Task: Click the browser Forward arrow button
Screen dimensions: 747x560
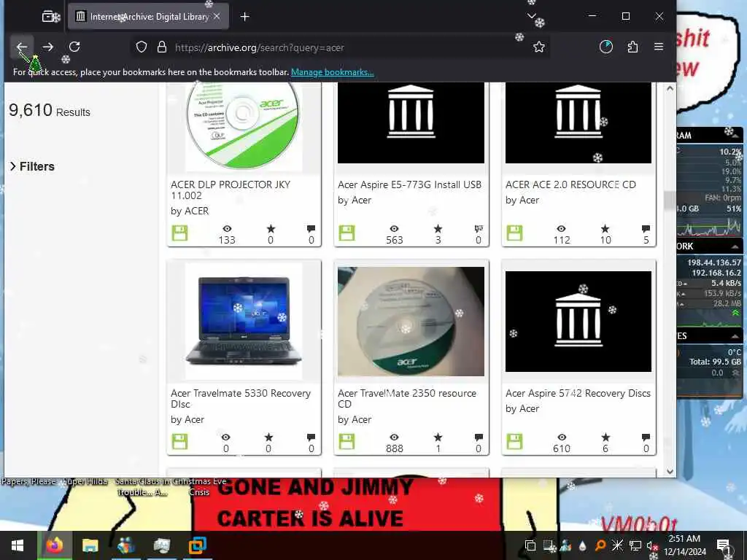Action: (x=47, y=47)
